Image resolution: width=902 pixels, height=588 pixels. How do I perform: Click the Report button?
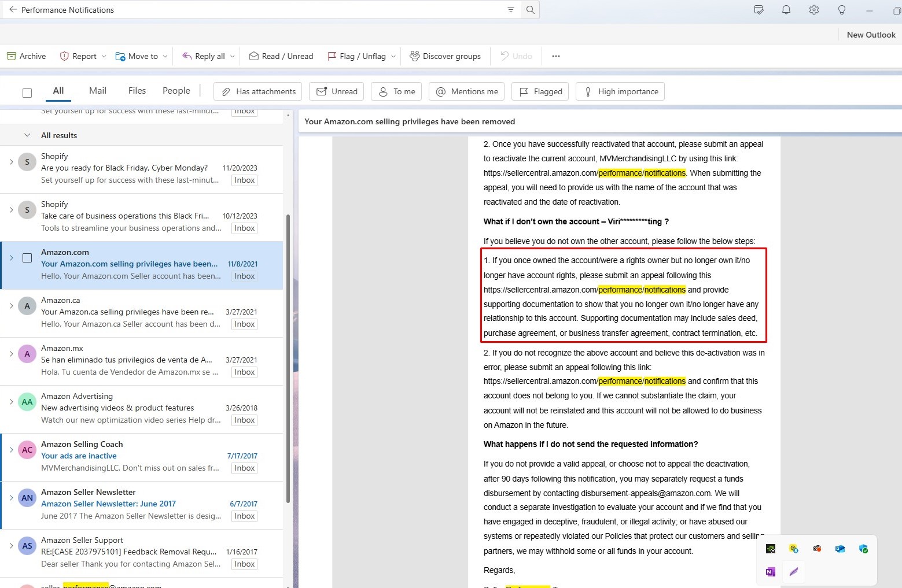(79, 56)
